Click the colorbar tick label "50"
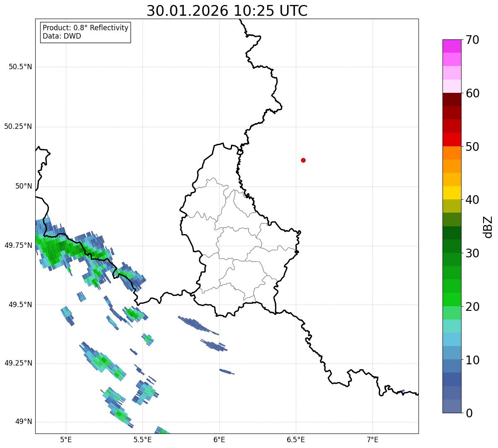This screenshot has width=498, height=448. pyautogui.click(x=472, y=147)
